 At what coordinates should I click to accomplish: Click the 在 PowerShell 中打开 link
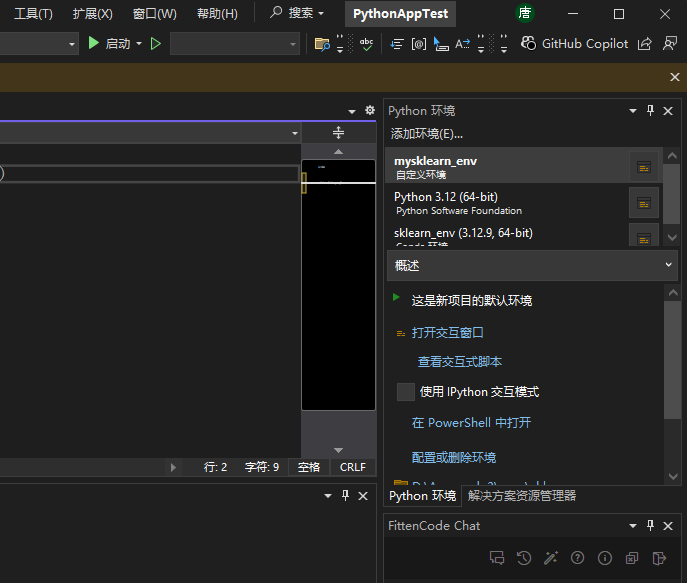click(x=471, y=422)
